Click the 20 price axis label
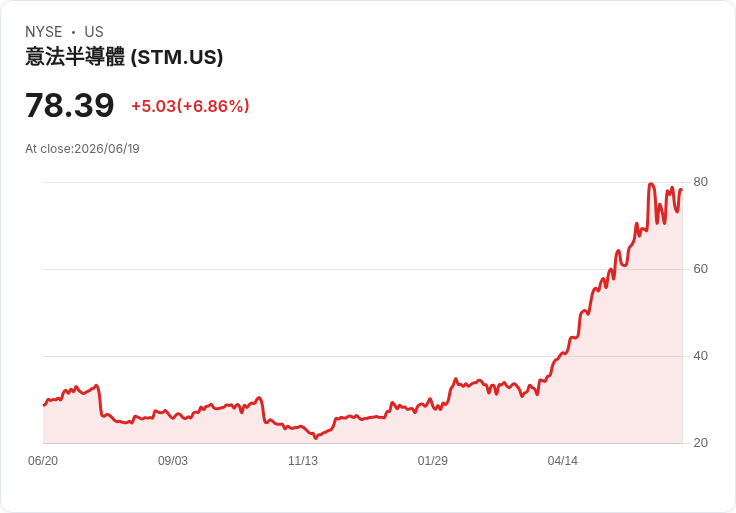 point(700,443)
